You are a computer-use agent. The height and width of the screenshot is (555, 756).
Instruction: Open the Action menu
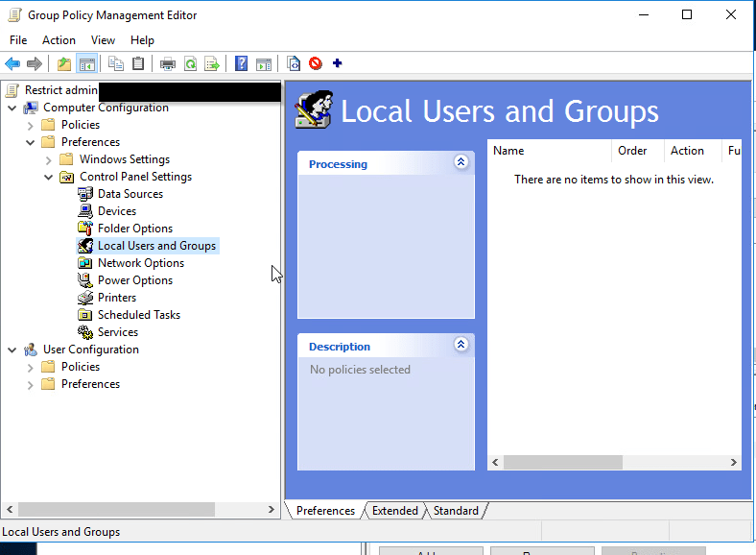(x=59, y=40)
